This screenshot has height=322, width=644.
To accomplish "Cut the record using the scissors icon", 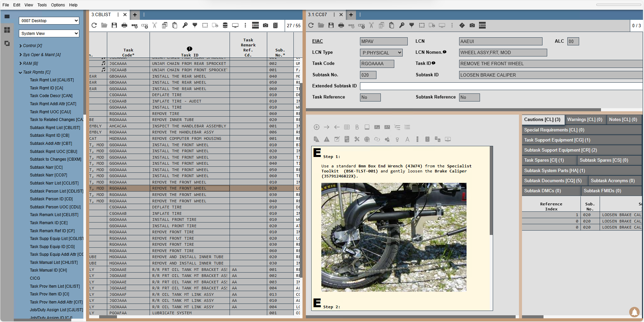I will pyautogui.click(x=154, y=25).
